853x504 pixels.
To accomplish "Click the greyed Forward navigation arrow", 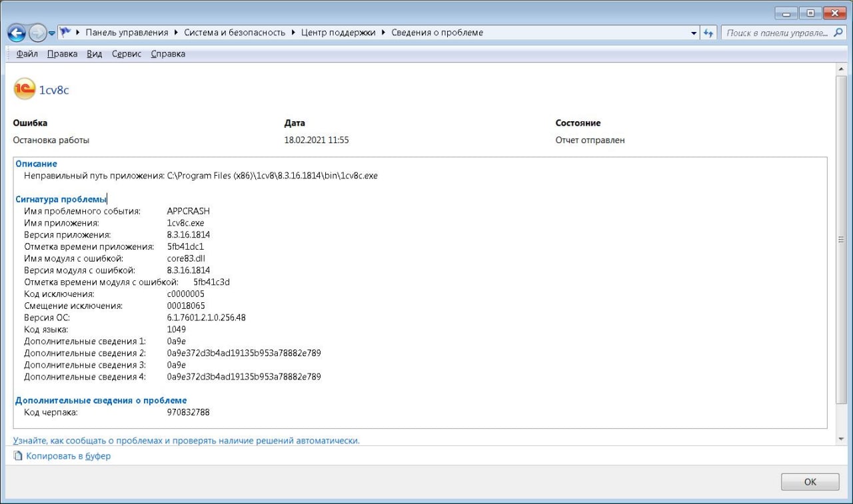I will pyautogui.click(x=37, y=33).
